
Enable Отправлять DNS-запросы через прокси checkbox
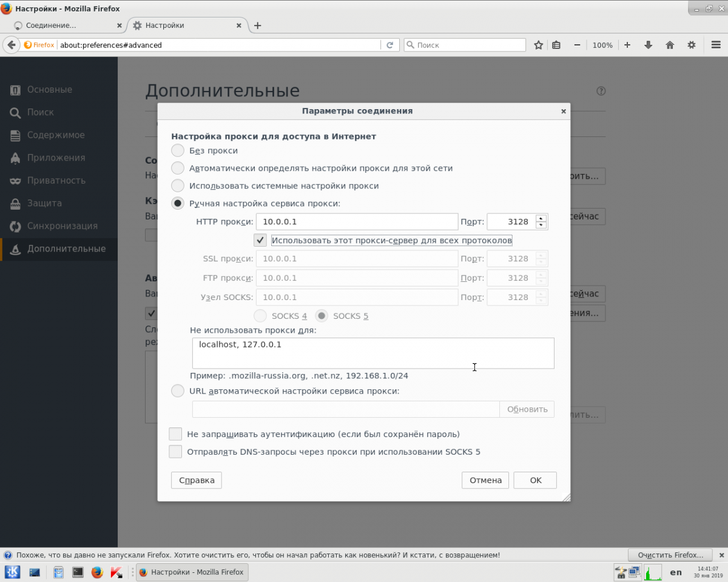coord(175,452)
